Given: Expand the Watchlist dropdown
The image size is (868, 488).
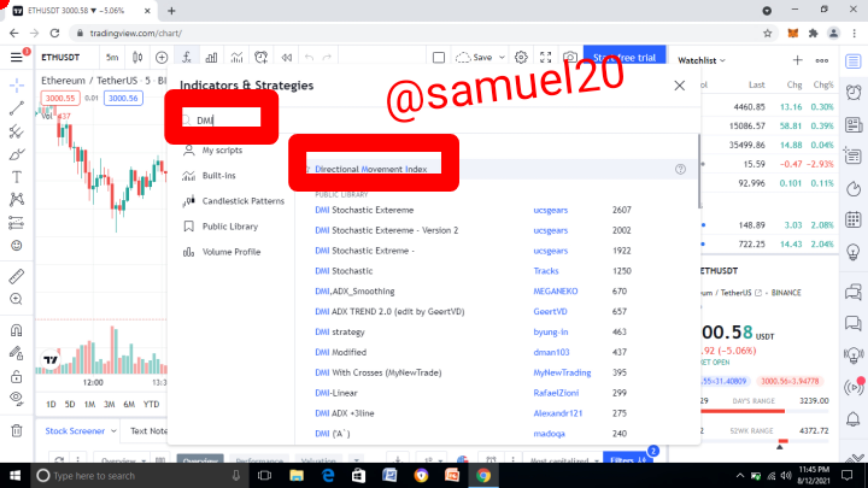Looking at the screenshot, I should coord(701,61).
